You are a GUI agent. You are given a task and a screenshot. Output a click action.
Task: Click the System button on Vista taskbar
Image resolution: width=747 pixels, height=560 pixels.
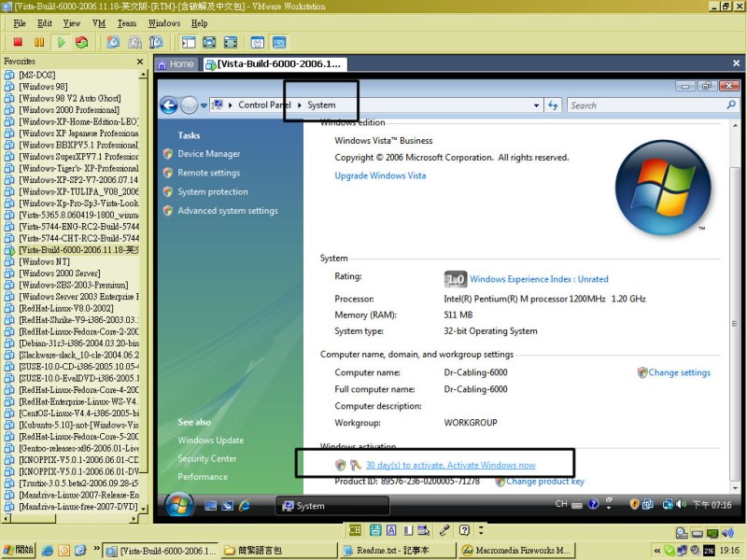[332, 506]
